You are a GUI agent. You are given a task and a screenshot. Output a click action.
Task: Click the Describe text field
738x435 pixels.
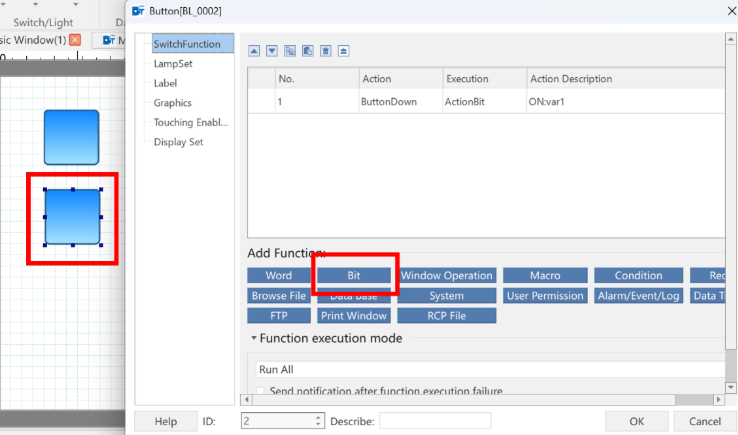(435, 421)
